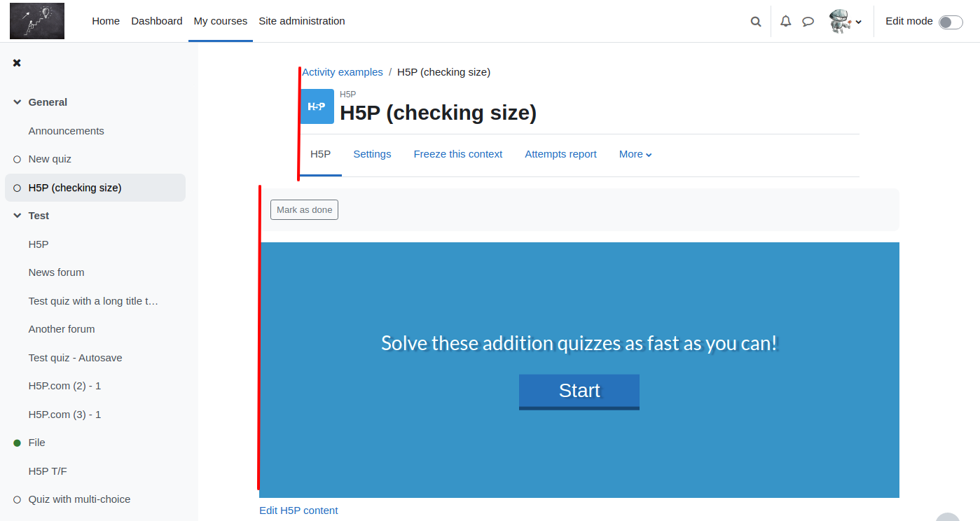The width and height of the screenshot is (980, 521).
Task: Click green completion dot beside File
Action: coord(18,443)
